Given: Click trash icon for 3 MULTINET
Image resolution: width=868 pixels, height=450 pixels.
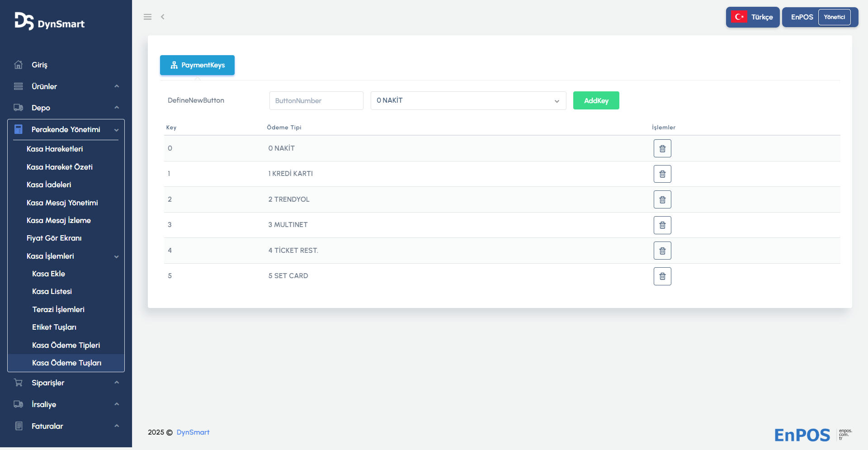Looking at the screenshot, I should click(x=662, y=225).
